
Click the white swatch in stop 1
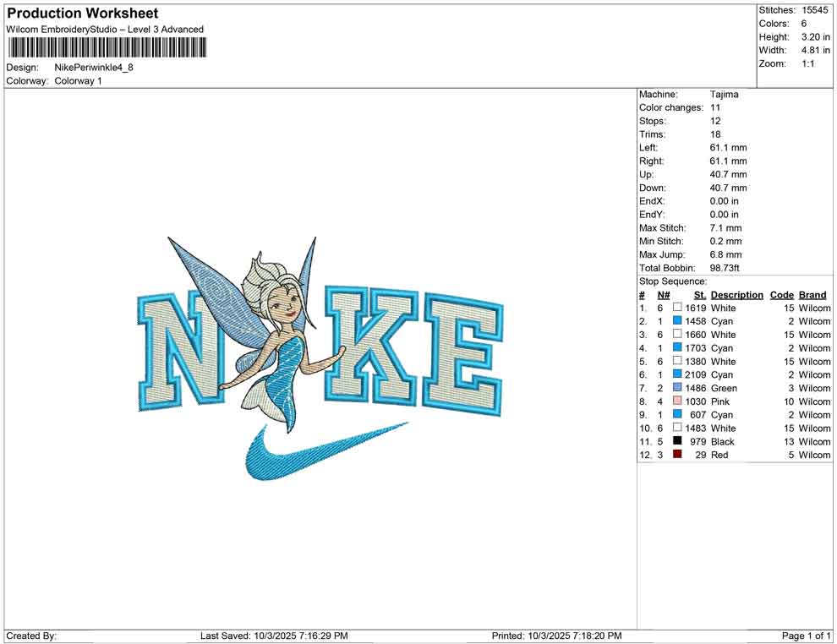click(x=677, y=308)
